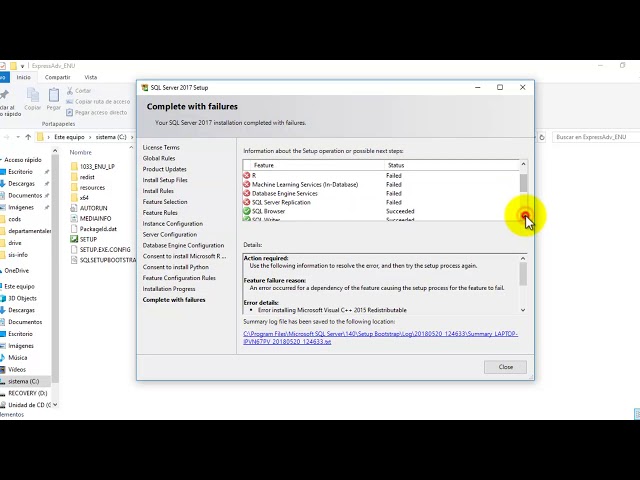Click green success icon beside SQL Browser
Image resolution: width=640 pixels, height=480 pixels.
point(247,211)
